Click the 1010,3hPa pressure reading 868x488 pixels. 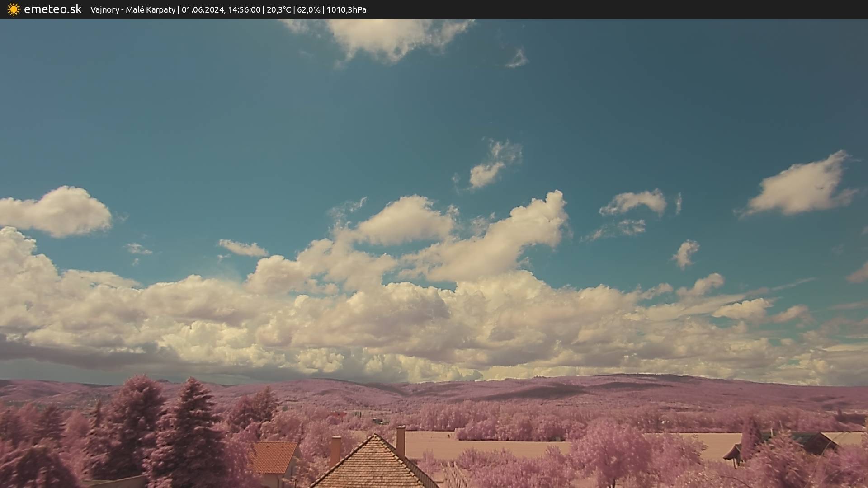click(x=346, y=10)
